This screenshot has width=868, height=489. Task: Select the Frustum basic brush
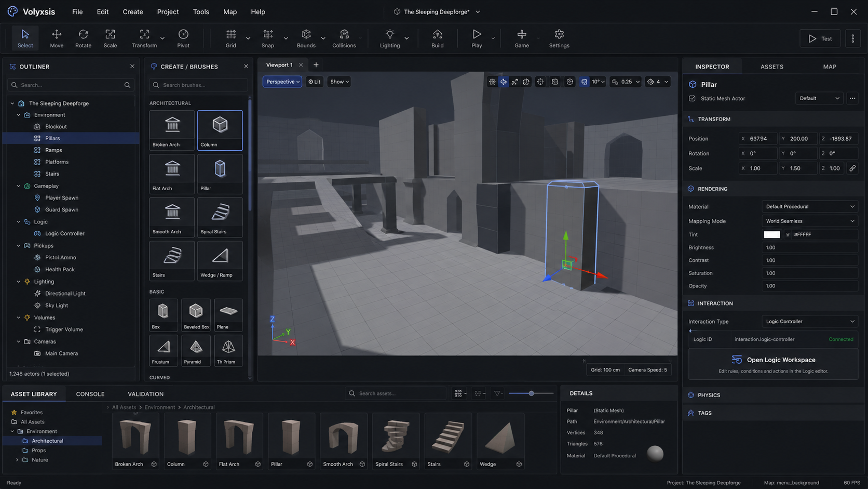[164, 350]
